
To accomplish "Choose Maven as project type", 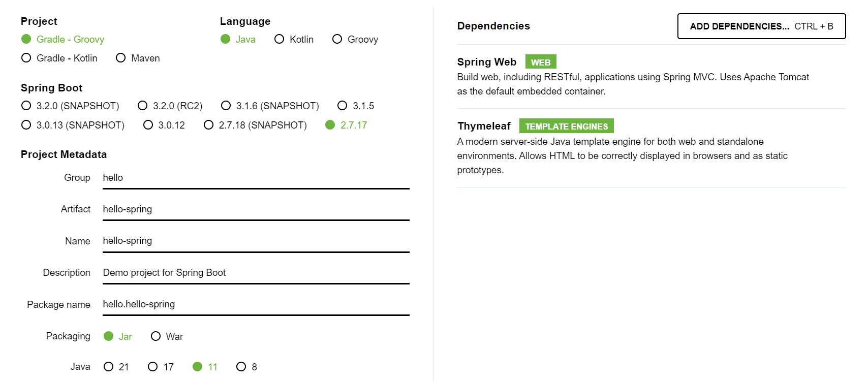I will point(121,58).
